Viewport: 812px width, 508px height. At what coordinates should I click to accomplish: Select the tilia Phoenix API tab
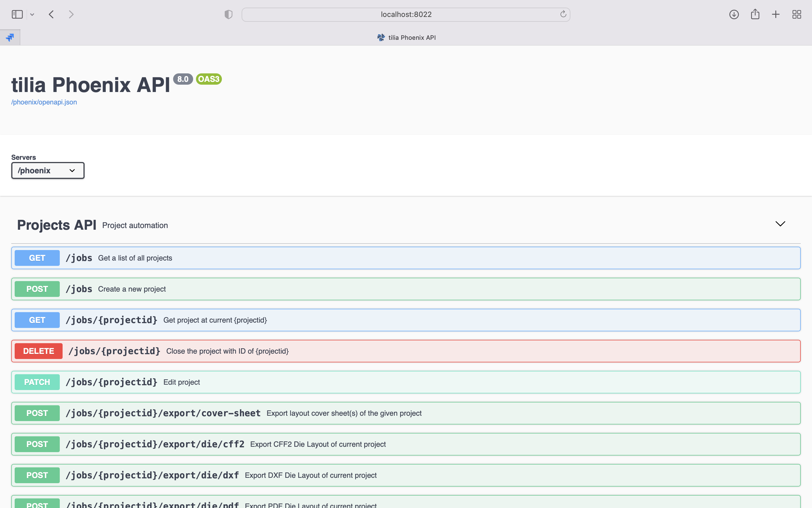coord(406,38)
